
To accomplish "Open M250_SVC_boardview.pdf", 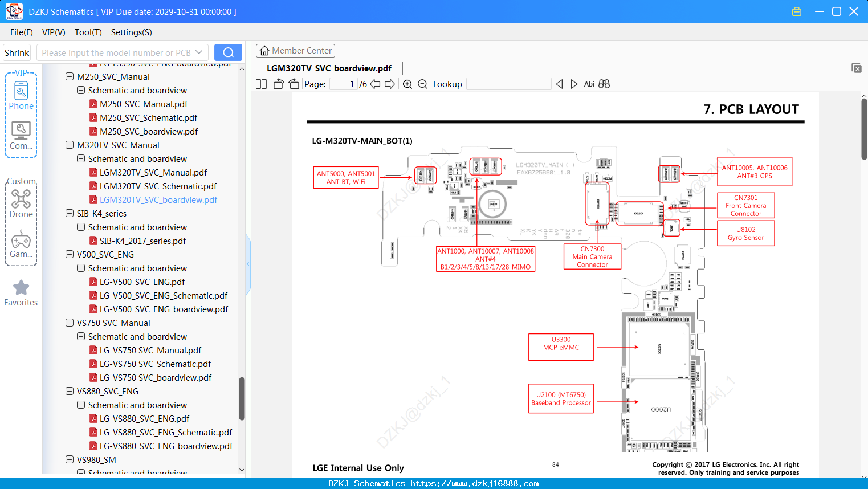I will tap(149, 131).
